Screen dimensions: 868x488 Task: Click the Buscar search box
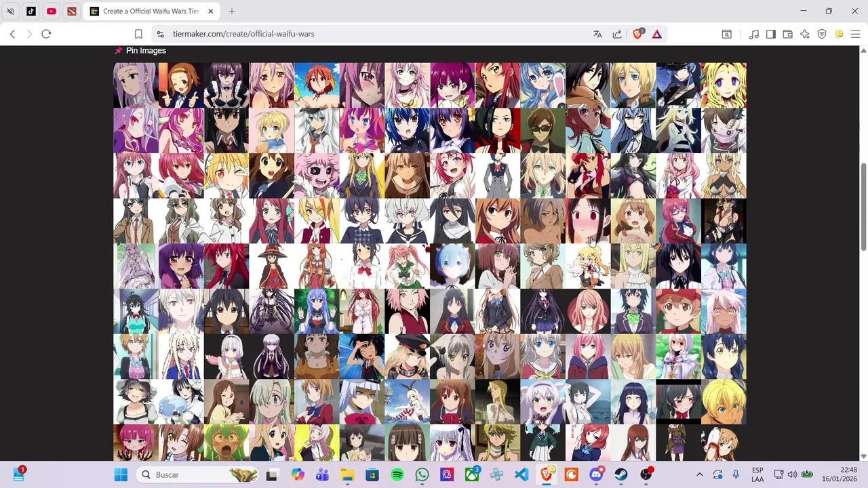(197, 474)
